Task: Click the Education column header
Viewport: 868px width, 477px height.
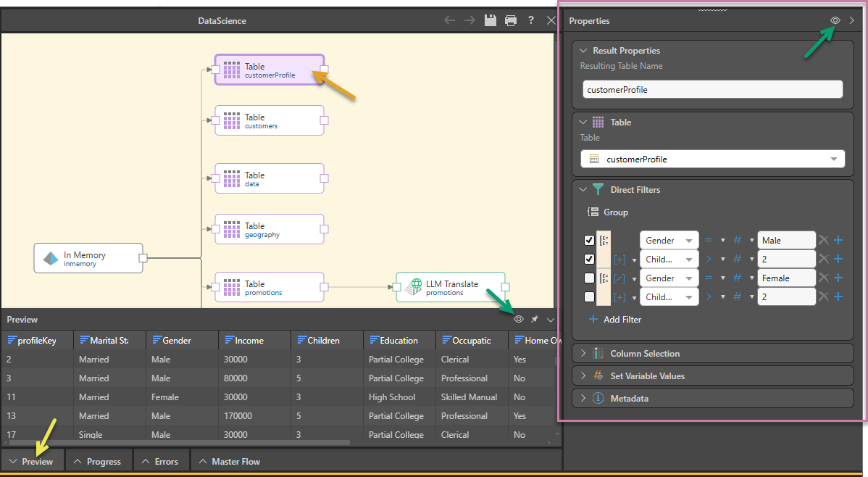Action: point(400,340)
